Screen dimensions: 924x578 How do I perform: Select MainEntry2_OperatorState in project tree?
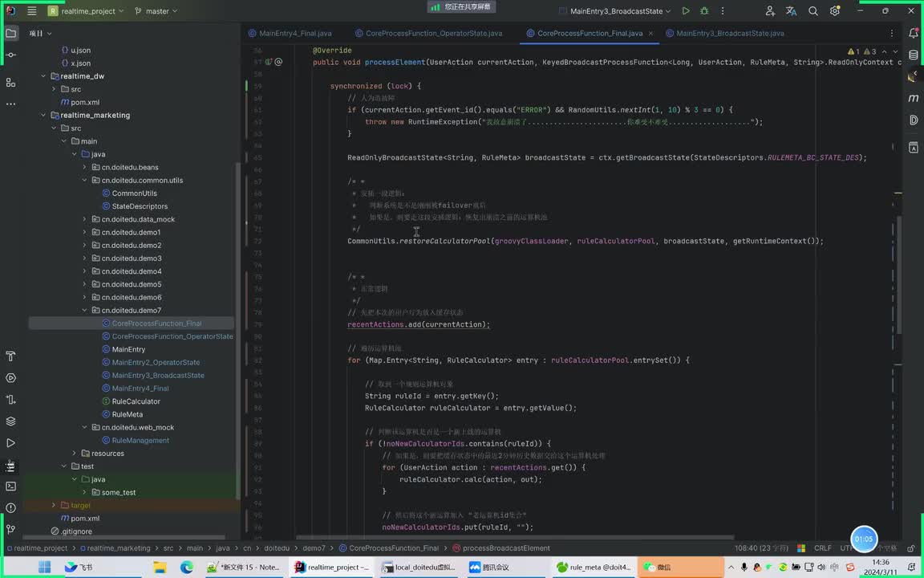coord(156,362)
